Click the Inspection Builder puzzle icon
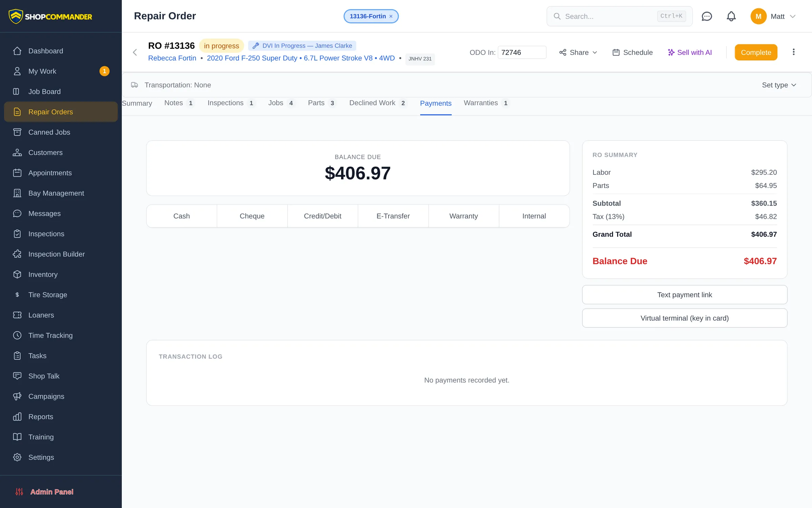 [x=17, y=254]
